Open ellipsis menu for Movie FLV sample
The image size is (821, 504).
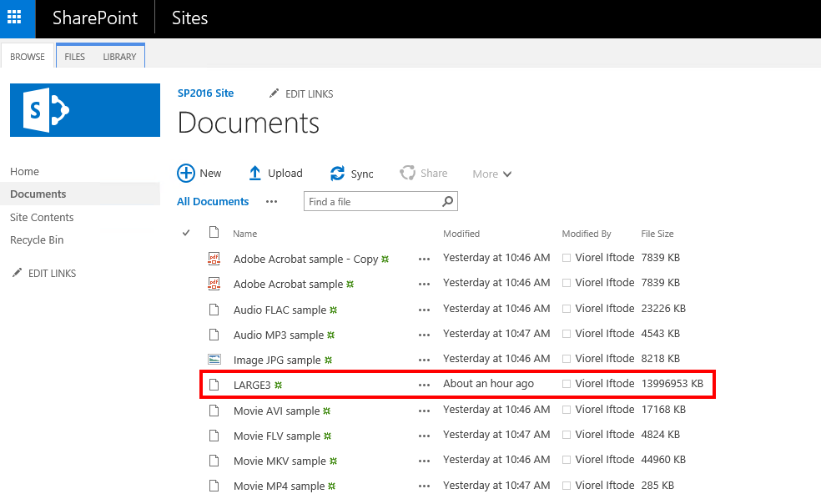[x=424, y=436]
